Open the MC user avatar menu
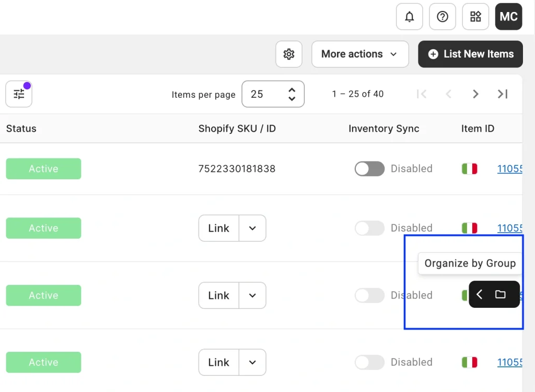The height and width of the screenshot is (392, 535). click(x=508, y=17)
